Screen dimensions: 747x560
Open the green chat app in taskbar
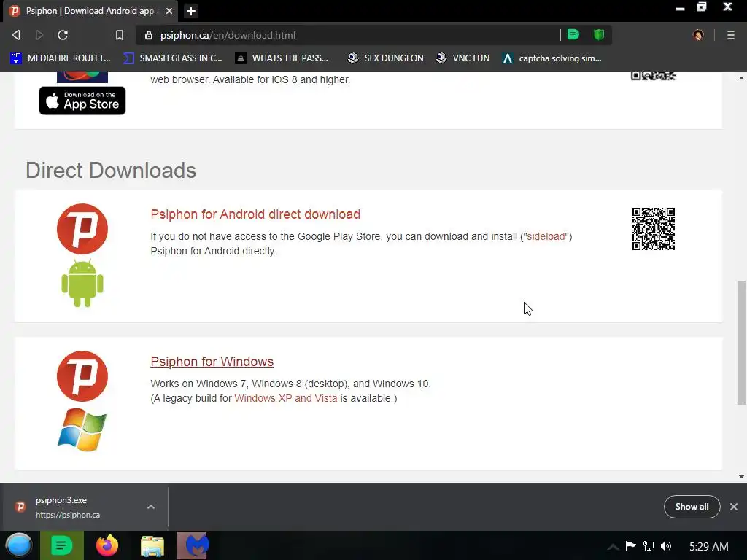[62, 545]
